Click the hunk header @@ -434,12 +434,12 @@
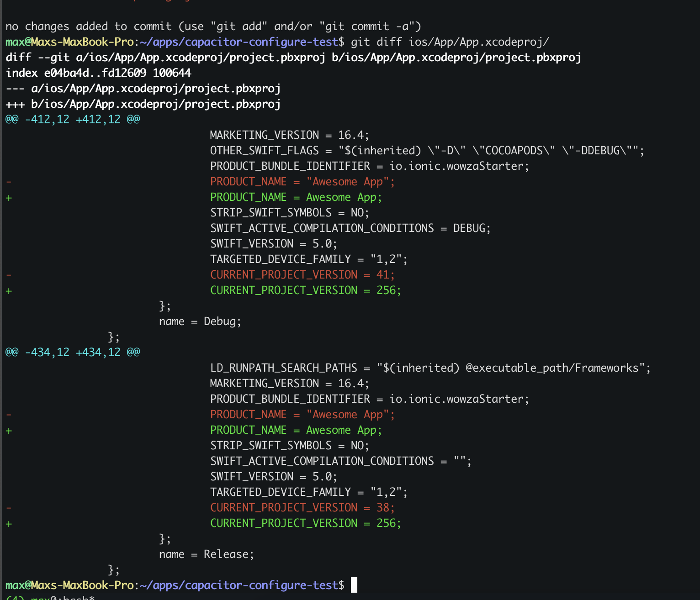 [72, 352]
